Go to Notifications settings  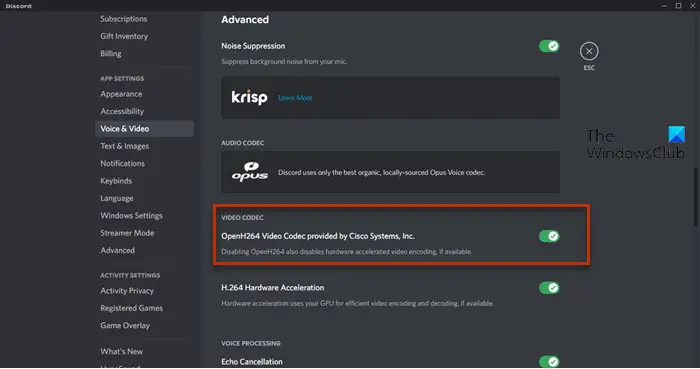[122, 163]
